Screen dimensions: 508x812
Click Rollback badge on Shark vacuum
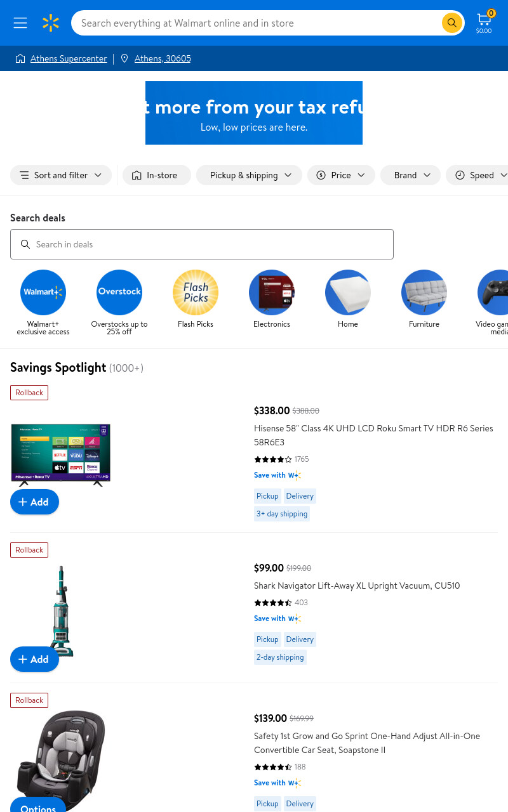tap(29, 550)
